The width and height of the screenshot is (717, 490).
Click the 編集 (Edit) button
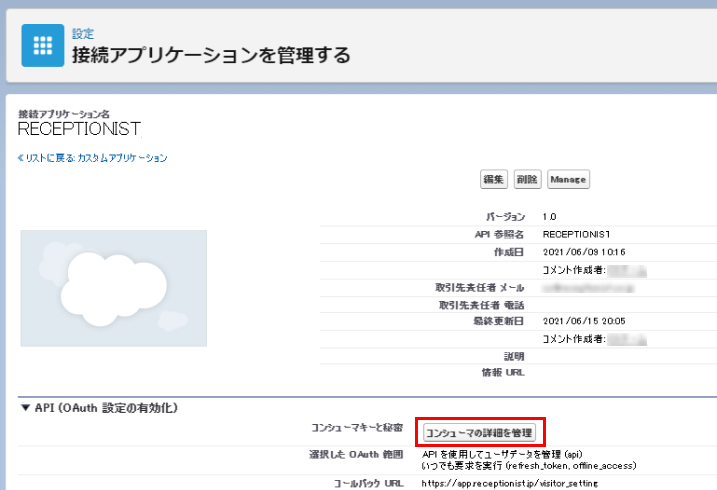pos(494,179)
